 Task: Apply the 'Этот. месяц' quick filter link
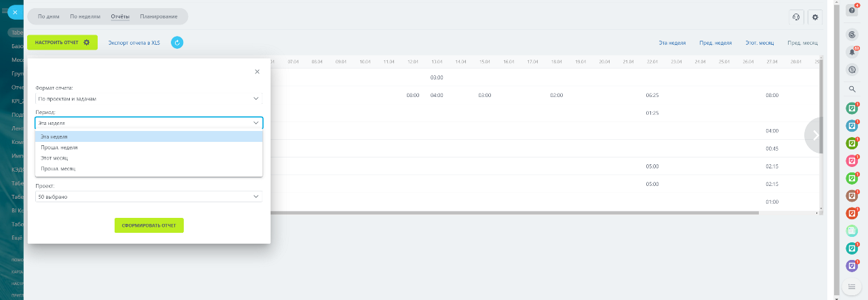(x=759, y=43)
